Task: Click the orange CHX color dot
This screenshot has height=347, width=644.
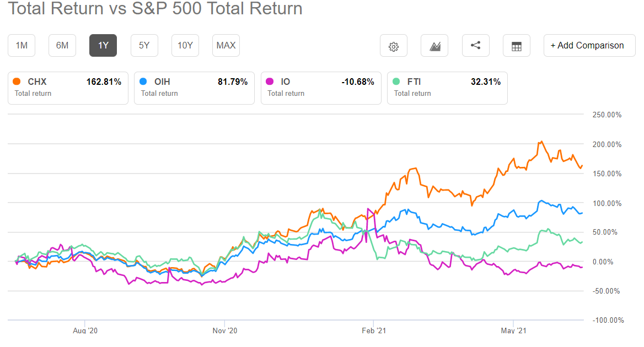Action: click(x=17, y=81)
